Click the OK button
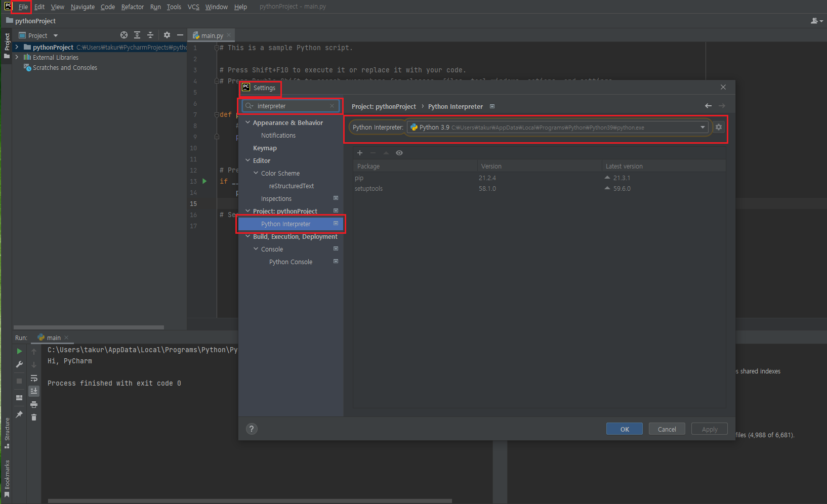Viewport: 827px width, 504px height. (x=625, y=429)
